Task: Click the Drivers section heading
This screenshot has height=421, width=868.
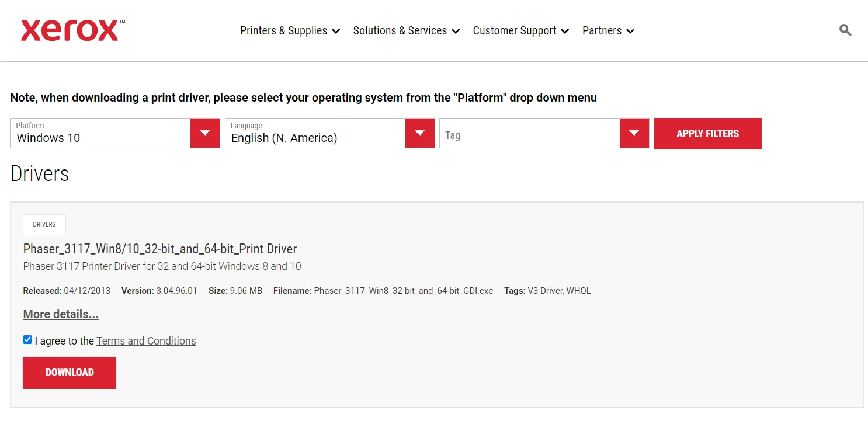Action: click(40, 173)
